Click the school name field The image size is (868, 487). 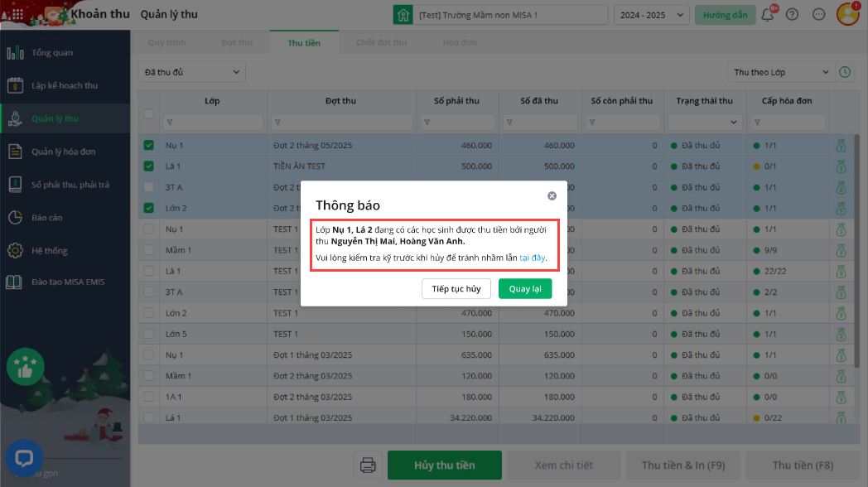tap(511, 15)
